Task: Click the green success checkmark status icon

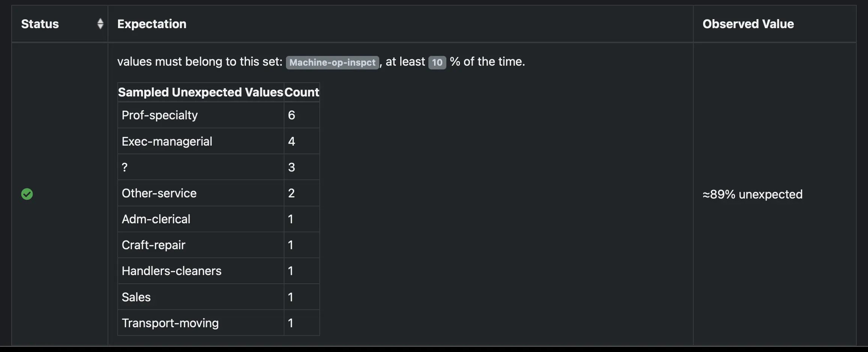Action: point(27,194)
